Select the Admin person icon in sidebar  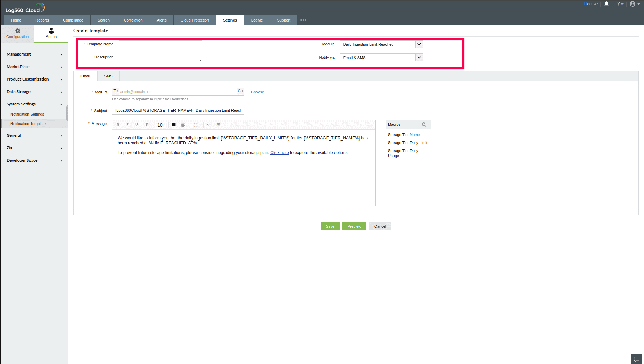[x=51, y=31]
